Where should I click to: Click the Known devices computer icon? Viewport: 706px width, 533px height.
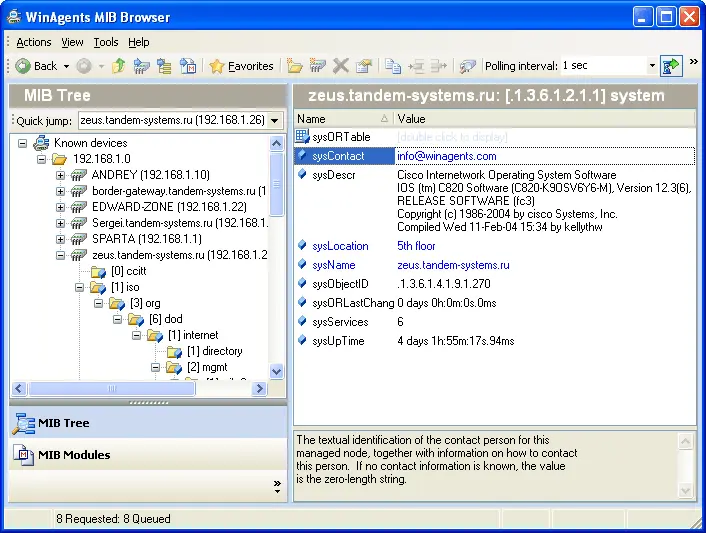click(41, 144)
